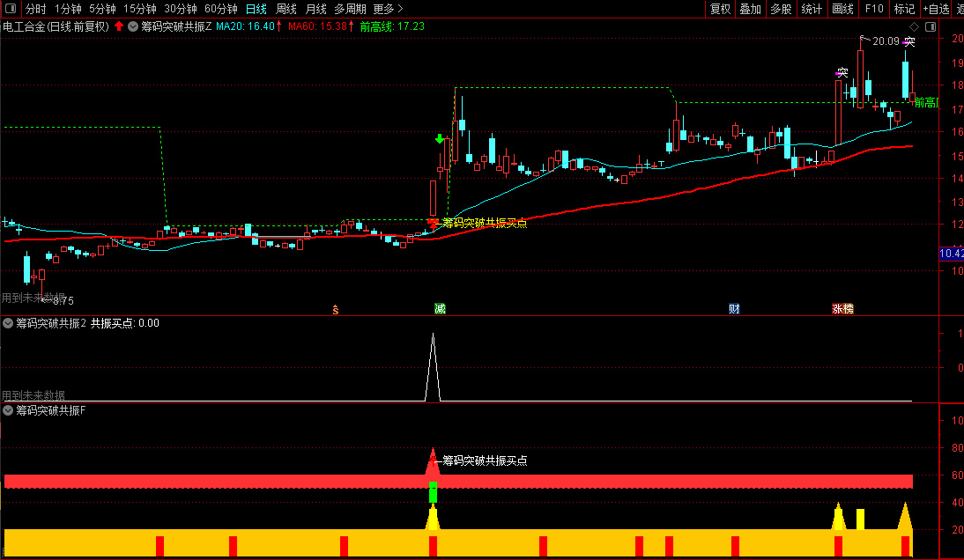Image resolution: width=964 pixels, height=560 pixels.
Task: Switch to the 周线 period tab
Action: click(x=285, y=9)
